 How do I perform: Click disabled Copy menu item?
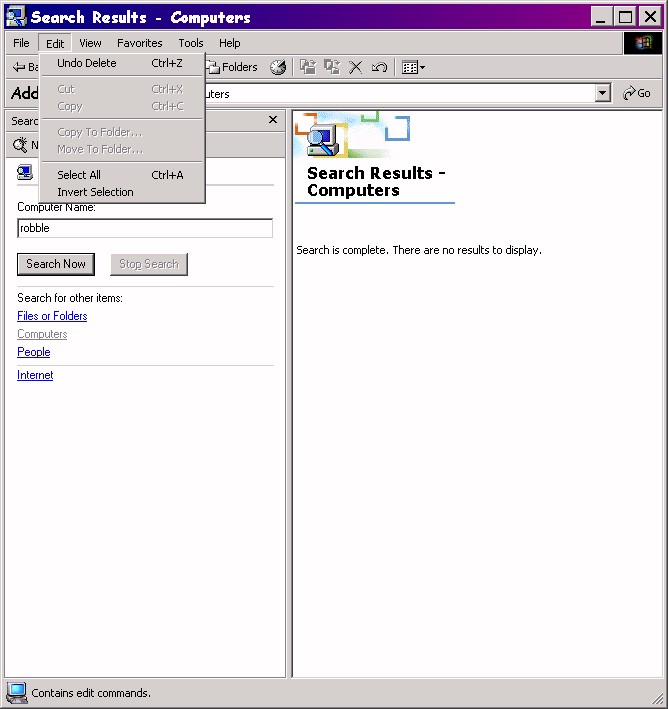(x=123, y=106)
